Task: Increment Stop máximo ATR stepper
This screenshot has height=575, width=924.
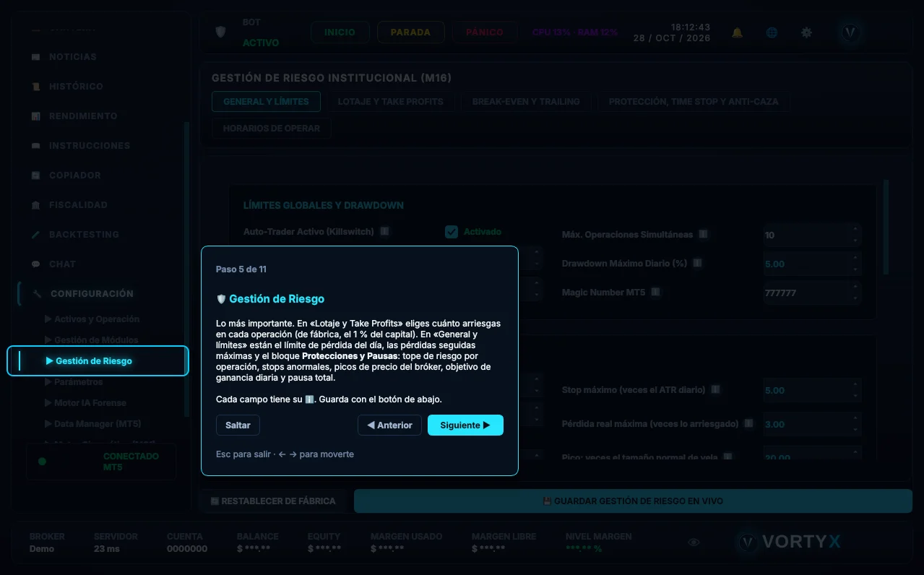Action: coord(856,385)
